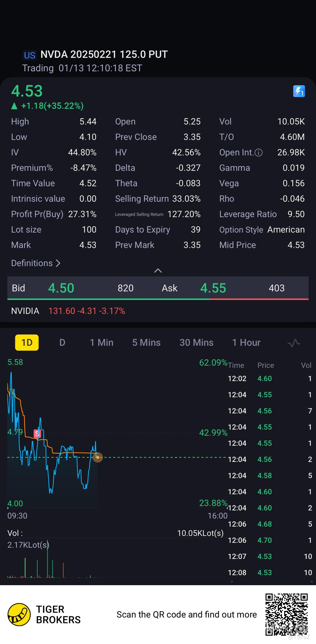Switch to the D chart tab
This screenshot has width=316, height=644.
click(x=62, y=343)
